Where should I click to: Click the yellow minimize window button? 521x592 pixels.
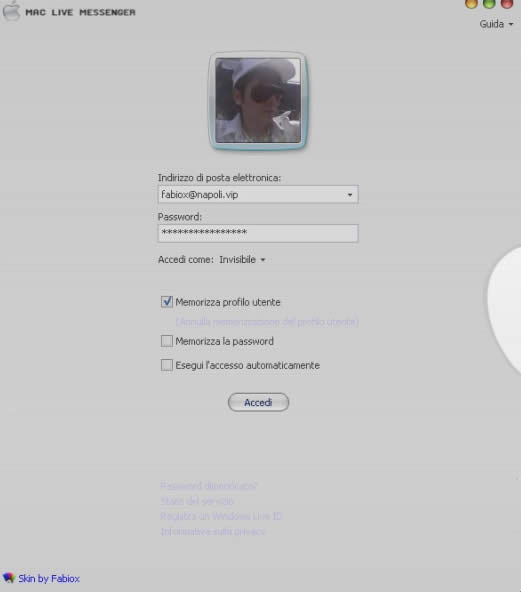pyautogui.click(x=471, y=3)
